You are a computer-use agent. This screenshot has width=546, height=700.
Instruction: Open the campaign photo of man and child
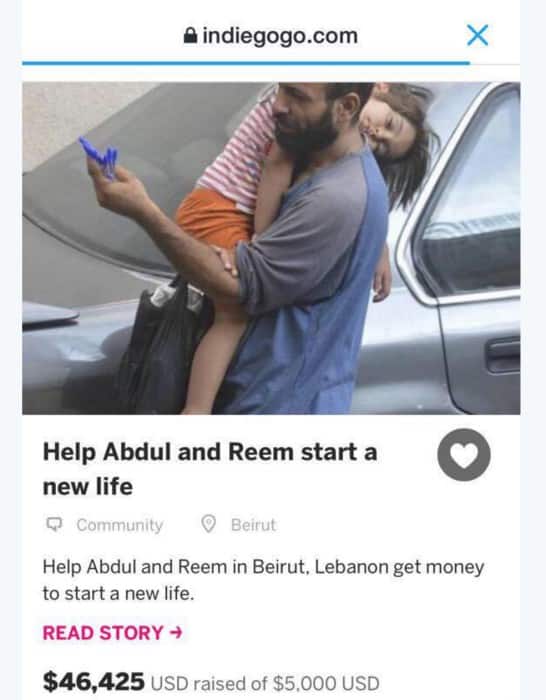[x=271, y=248]
